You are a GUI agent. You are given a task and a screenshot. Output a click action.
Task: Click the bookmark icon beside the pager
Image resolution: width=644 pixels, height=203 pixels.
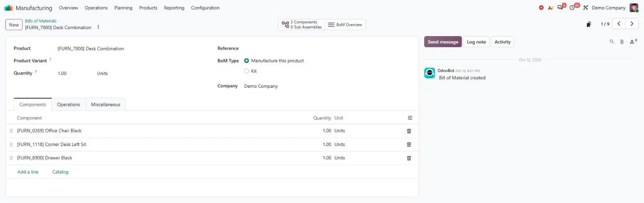point(589,24)
